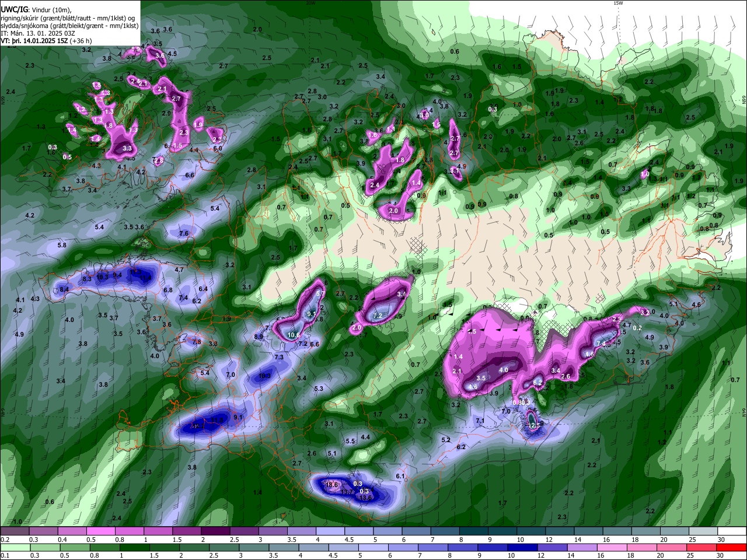Viewport: 747px width, 560px height.
Task: Click the 0.4 label in the top legend row
Action: [62, 540]
